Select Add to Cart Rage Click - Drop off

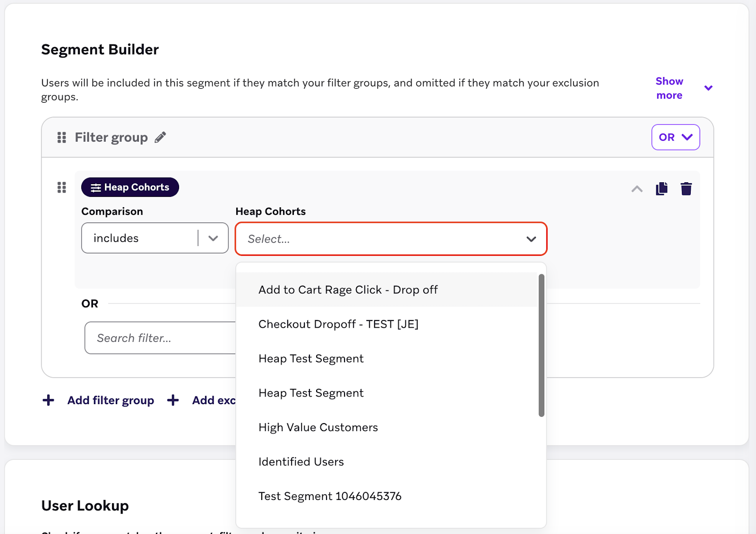348,290
